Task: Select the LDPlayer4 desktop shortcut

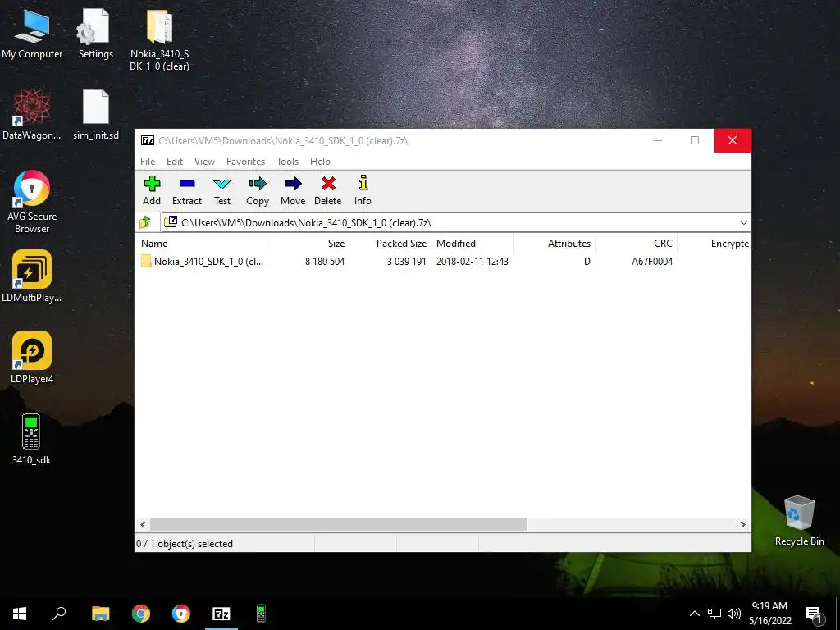Action: tap(32, 358)
